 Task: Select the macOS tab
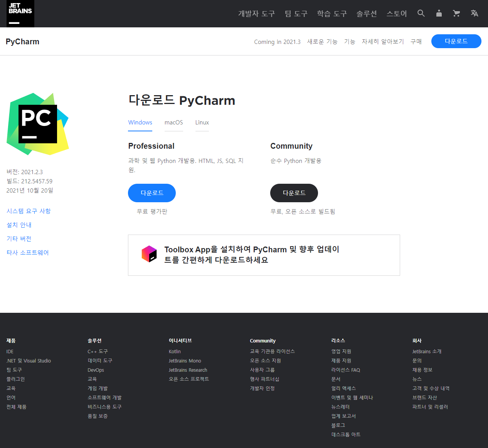tap(174, 122)
